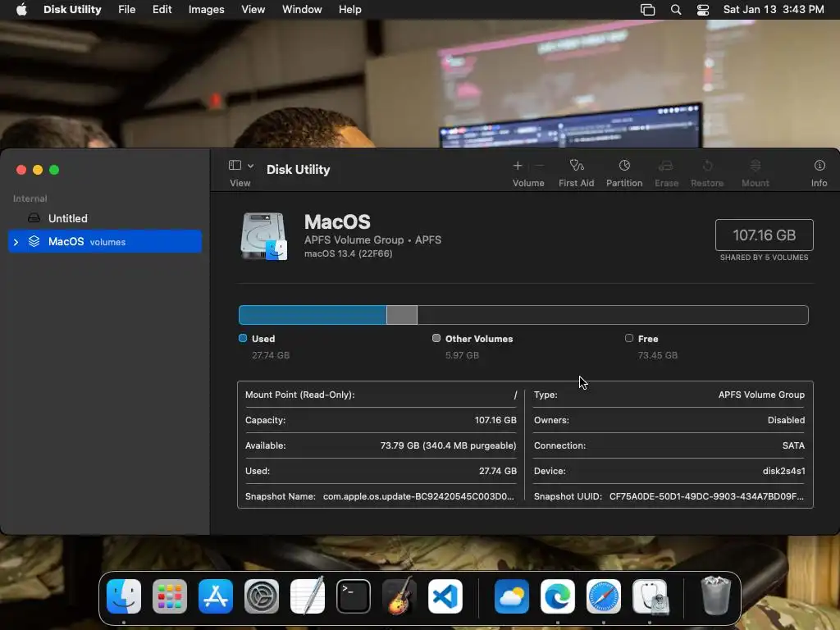Viewport: 840px width, 630px height.
Task: Click the Erase toolbar icon
Action: point(666,166)
